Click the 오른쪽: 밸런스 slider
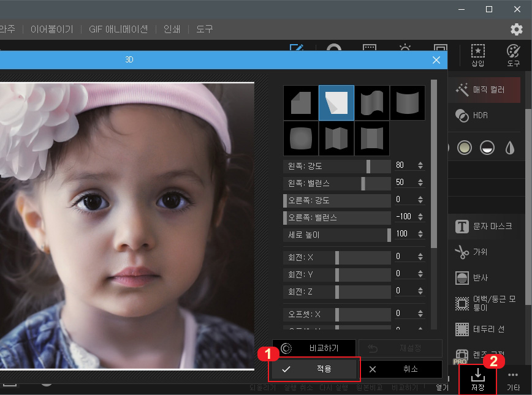 pyautogui.click(x=337, y=217)
